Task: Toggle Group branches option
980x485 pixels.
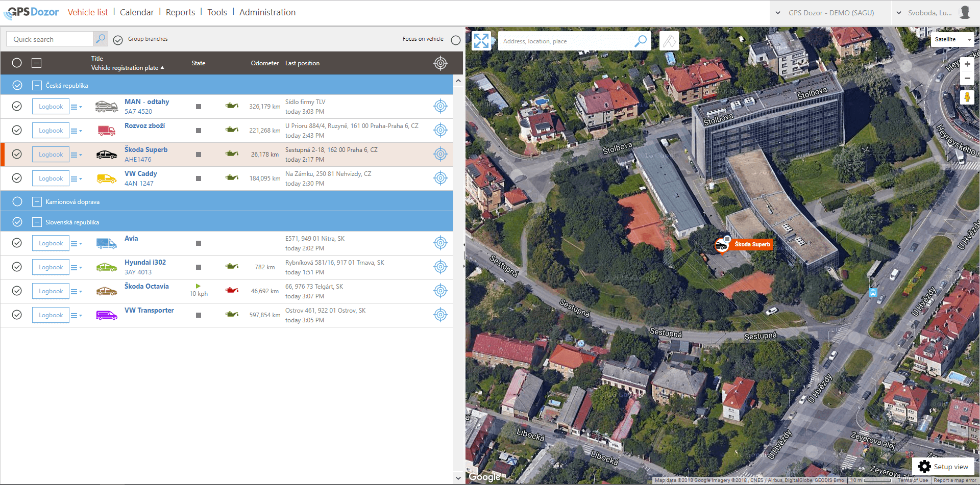Action: 118,40
